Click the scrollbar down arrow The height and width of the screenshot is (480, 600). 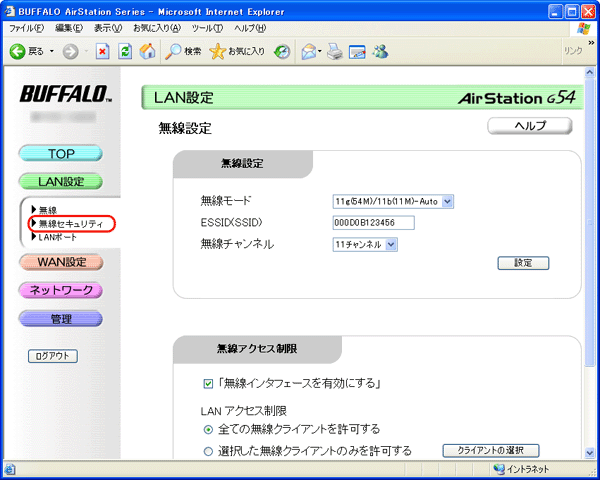click(x=590, y=453)
